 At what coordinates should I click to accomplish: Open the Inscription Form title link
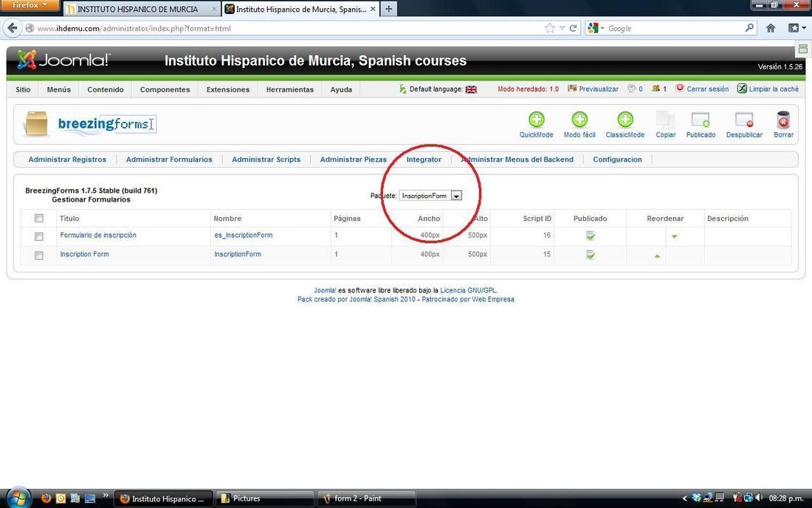coord(84,254)
